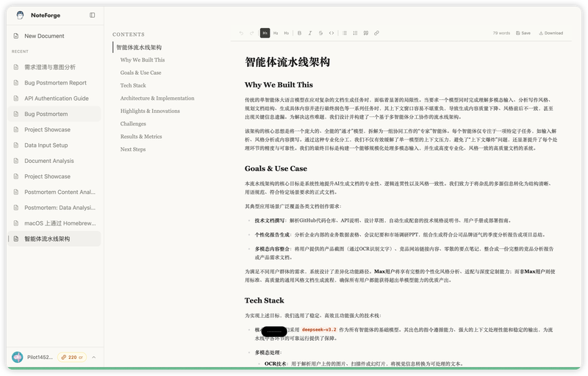Toggle the H1 heading style
The width and height of the screenshot is (588, 376).
pyautogui.click(x=265, y=33)
